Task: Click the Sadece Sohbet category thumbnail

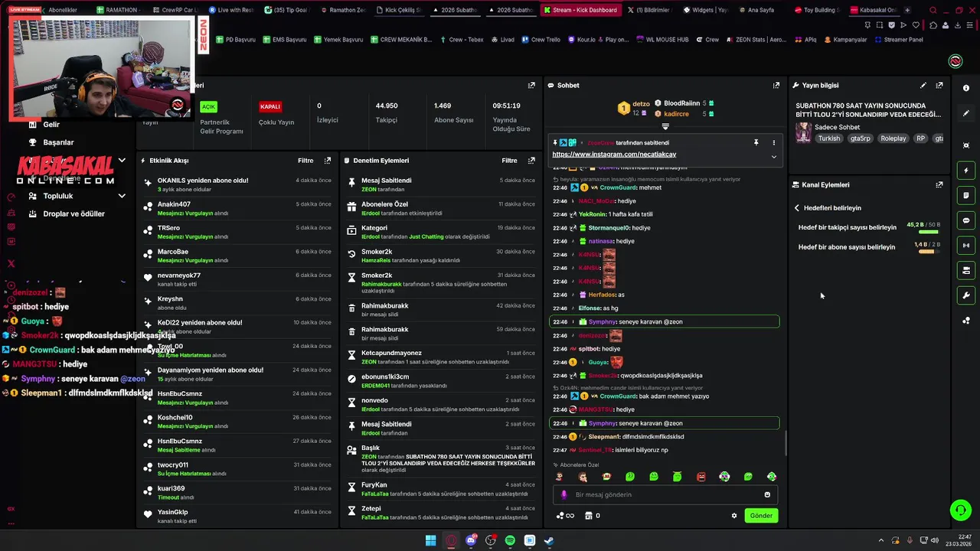Action: tap(803, 132)
